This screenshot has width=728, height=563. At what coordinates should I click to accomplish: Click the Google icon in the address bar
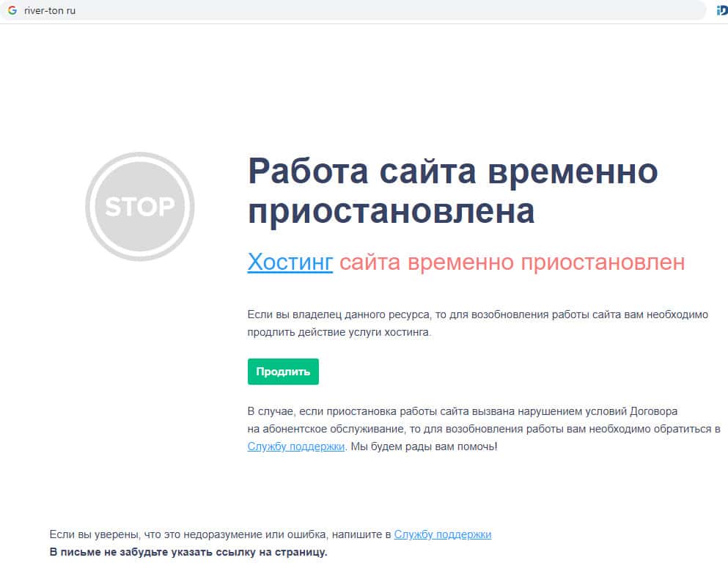(12, 11)
